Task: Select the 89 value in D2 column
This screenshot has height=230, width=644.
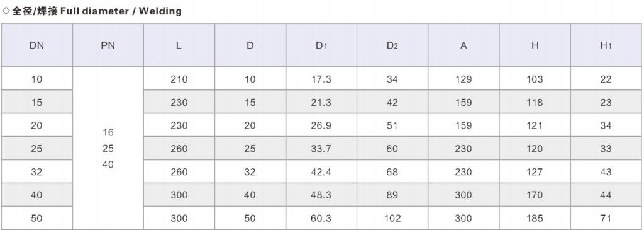Action: tap(392, 195)
